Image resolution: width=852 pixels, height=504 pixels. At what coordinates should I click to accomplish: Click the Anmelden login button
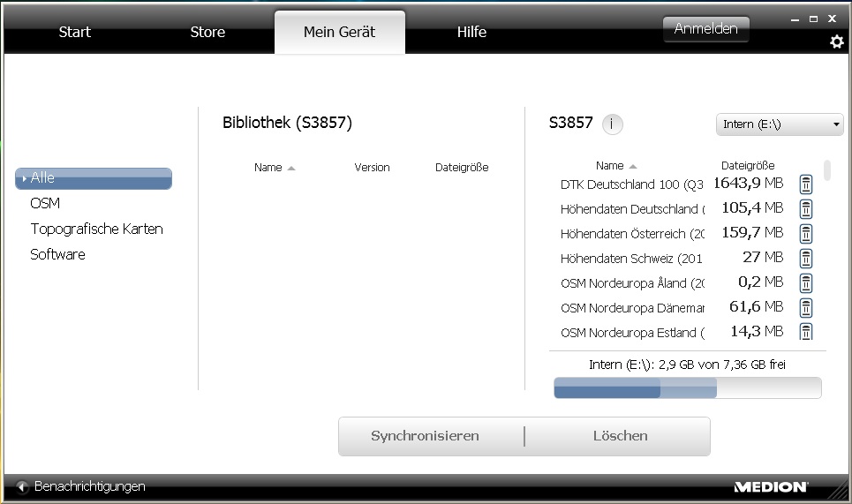(x=705, y=29)
